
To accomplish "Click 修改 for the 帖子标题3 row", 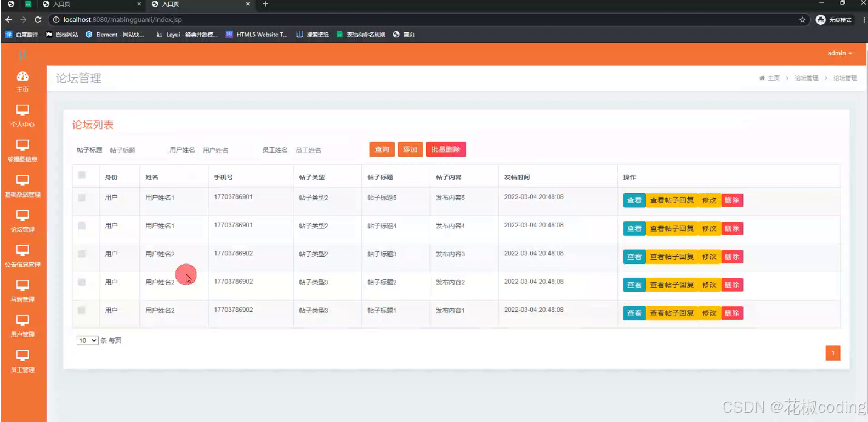I will pyautogui.click(x=709, y=257).
